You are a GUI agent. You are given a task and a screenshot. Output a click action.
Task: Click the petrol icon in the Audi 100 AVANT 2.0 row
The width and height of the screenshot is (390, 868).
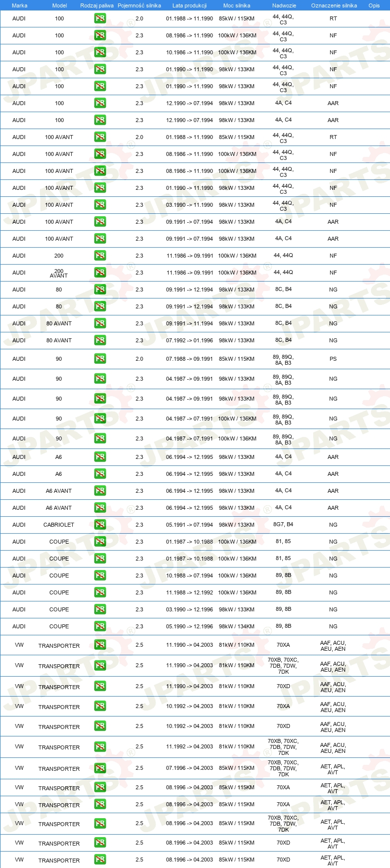[x=100, y=137]
